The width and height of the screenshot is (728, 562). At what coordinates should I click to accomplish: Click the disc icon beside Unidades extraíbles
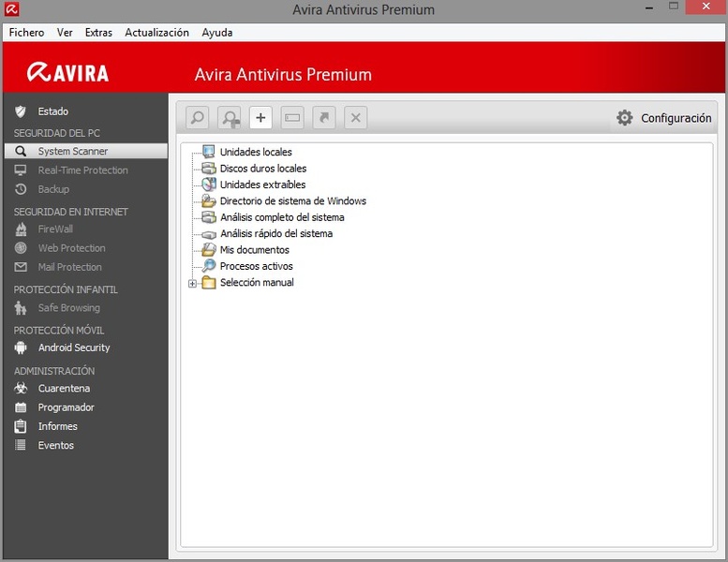208,185
